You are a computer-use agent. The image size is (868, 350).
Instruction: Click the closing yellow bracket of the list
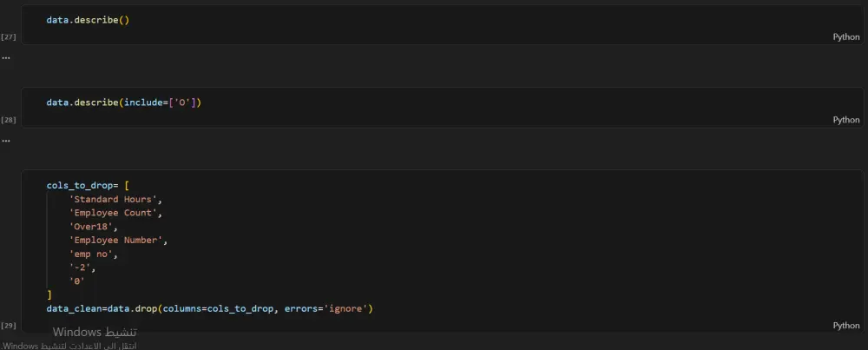49,295
